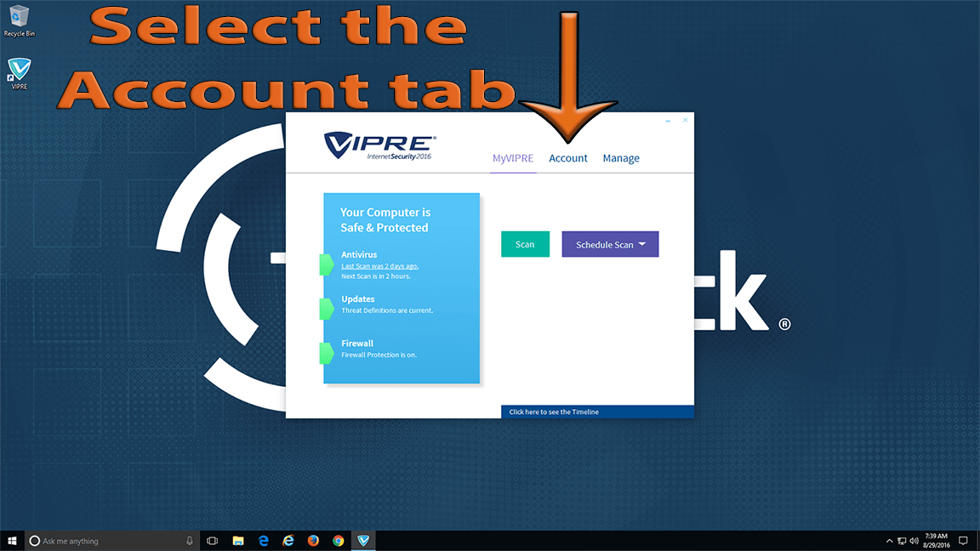Open the MyVIPRE tab
The image size is (980, 551).
(x=513, y=158)
